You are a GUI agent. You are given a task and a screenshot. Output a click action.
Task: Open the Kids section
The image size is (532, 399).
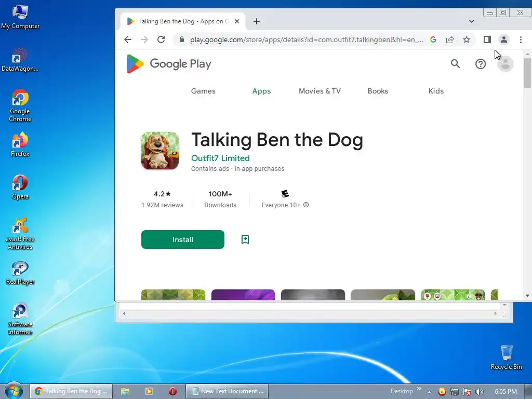436,91
